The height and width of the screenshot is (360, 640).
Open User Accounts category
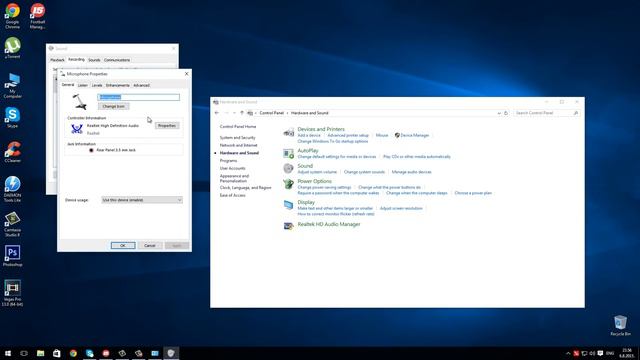[x=233, y=168]
